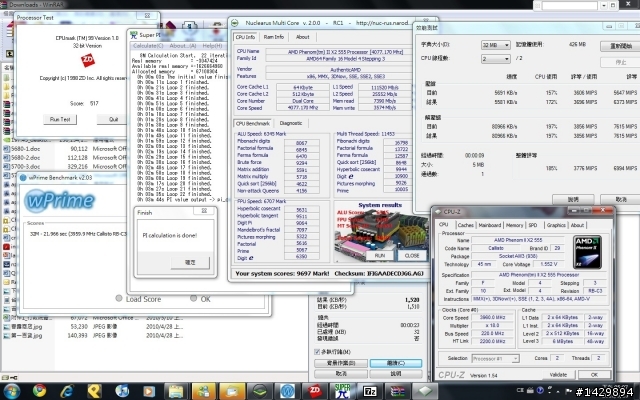
Task: Open the media player taskbar icon
Action: click(x=149, y=391)
